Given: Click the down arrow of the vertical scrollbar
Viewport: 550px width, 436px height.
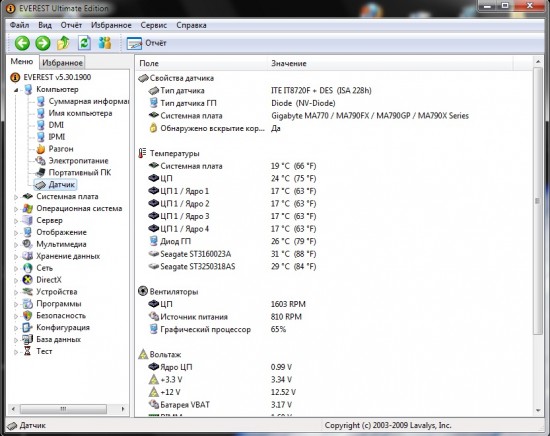Looking at the screenshot, I should tap(538, 411).
